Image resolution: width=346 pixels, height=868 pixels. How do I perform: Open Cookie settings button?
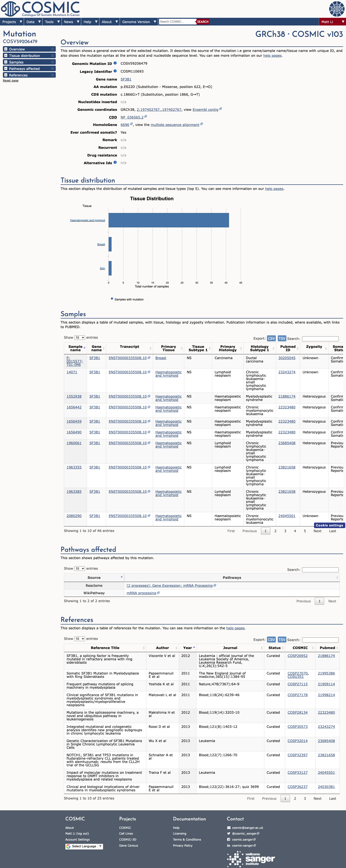click(x=329, y=525)
